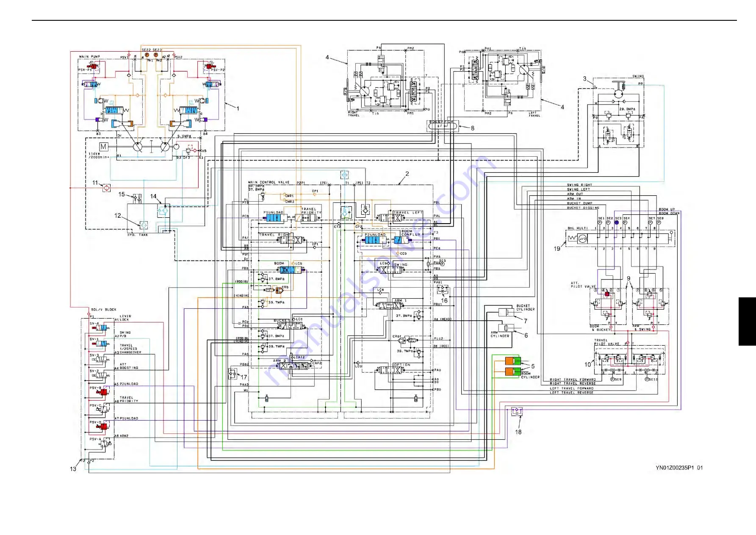The width and height of the screenshot is (756, 535).
Task: Click the swing motor symbol in SWING block
Action: (x=619, y=93)
